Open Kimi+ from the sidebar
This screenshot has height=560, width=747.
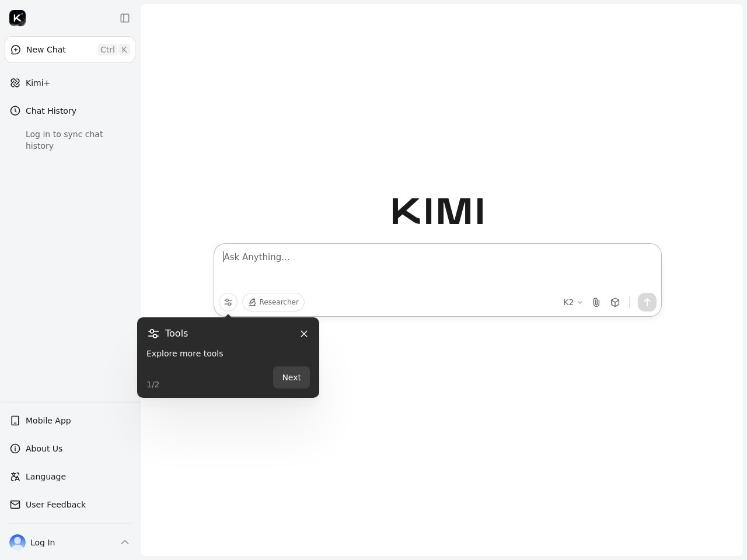click(x=37, y=83)
